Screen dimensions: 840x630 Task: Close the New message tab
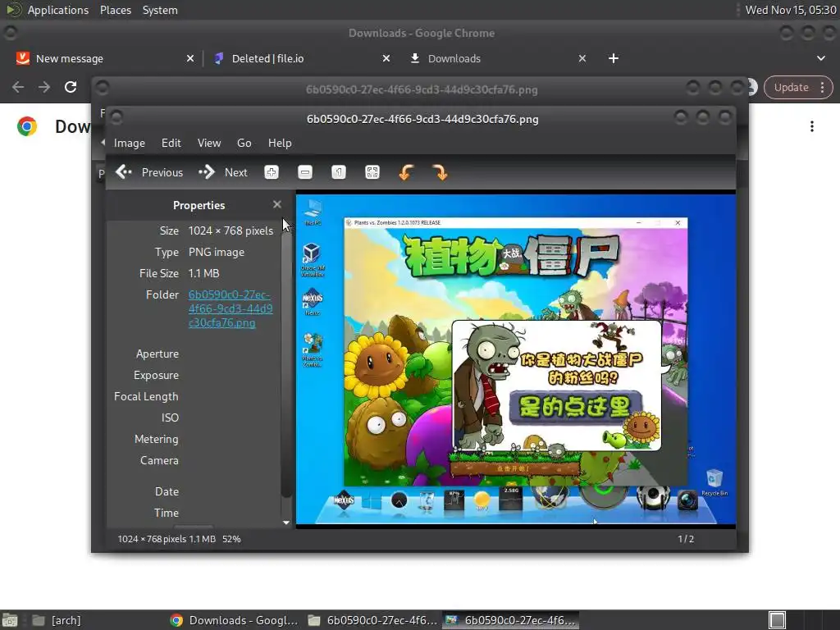(x=190, y=58)
